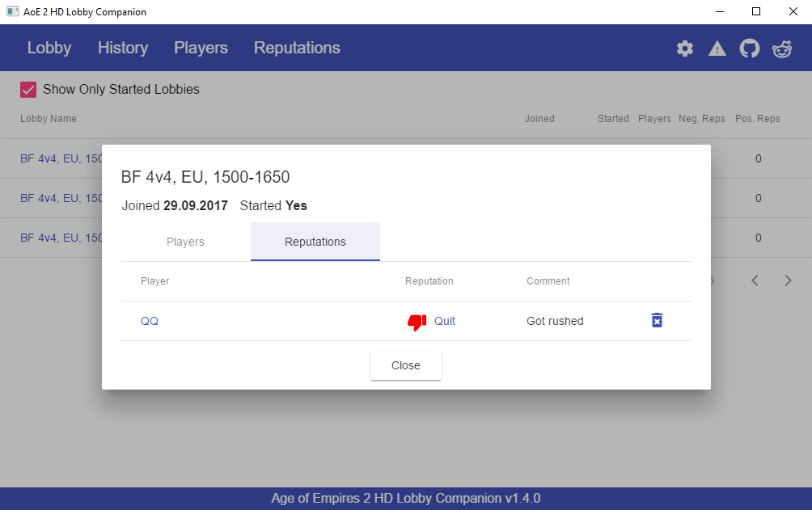Image resolution: width=812 pixels, height=510 pixels.
Task: Maximize the application window
Action: 756,11
